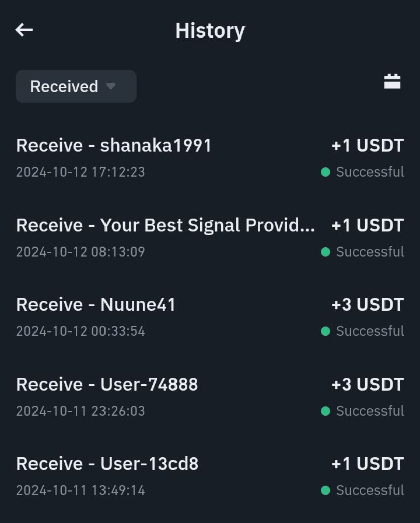420x523 pixels.
Task: Click Successful status on Nuune41 entry
Action: (370, 331)
